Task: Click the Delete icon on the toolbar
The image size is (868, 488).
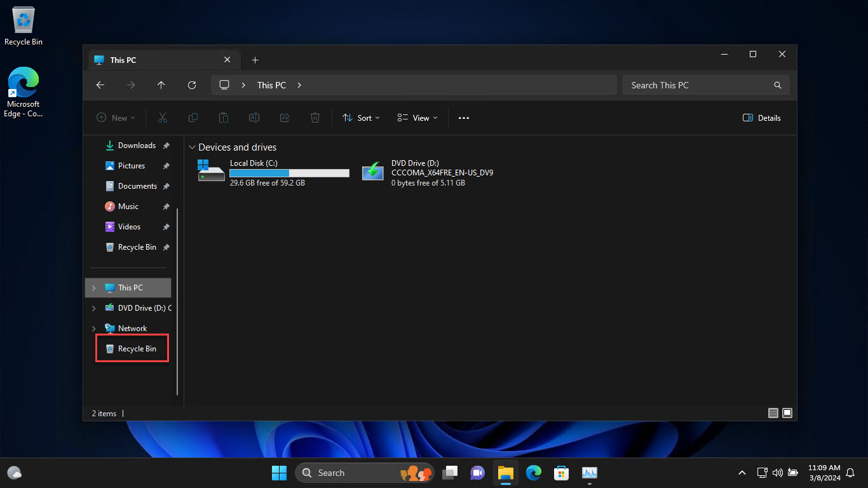Action: click(315, 118)
